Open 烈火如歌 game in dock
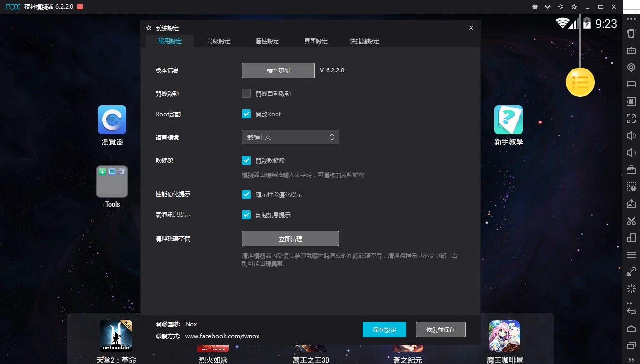The height and width of the screenshot is (364, 640). (x=213, y=348)
